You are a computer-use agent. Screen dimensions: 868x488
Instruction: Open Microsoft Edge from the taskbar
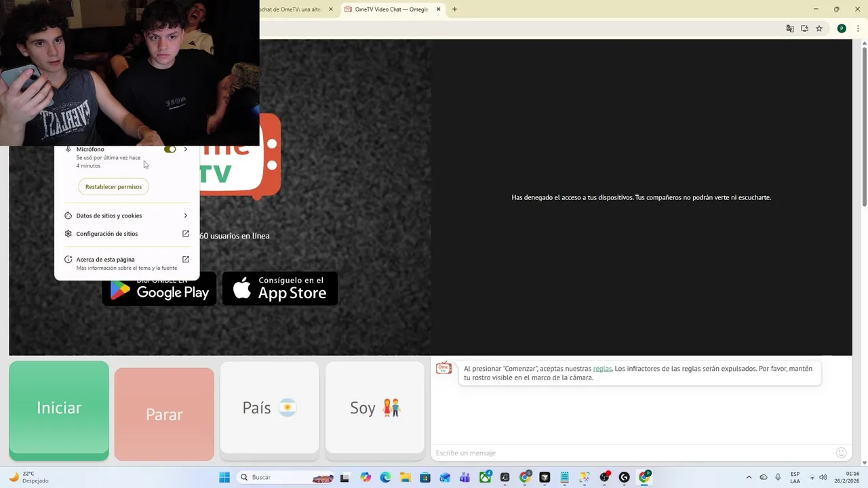tap(385, 477)
